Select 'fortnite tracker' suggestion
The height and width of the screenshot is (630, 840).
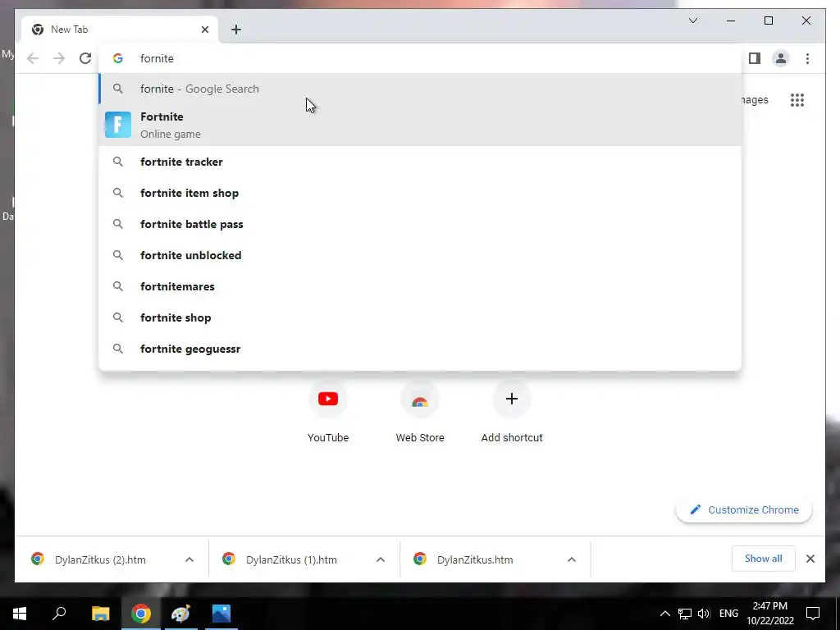point(421,162)
